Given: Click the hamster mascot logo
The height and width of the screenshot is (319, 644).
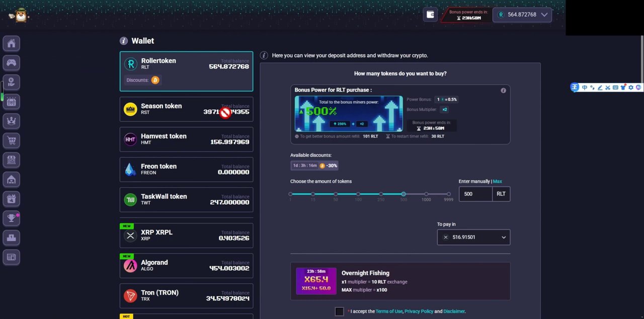Looking at the screenshot, I should click(x=20, y=15).
